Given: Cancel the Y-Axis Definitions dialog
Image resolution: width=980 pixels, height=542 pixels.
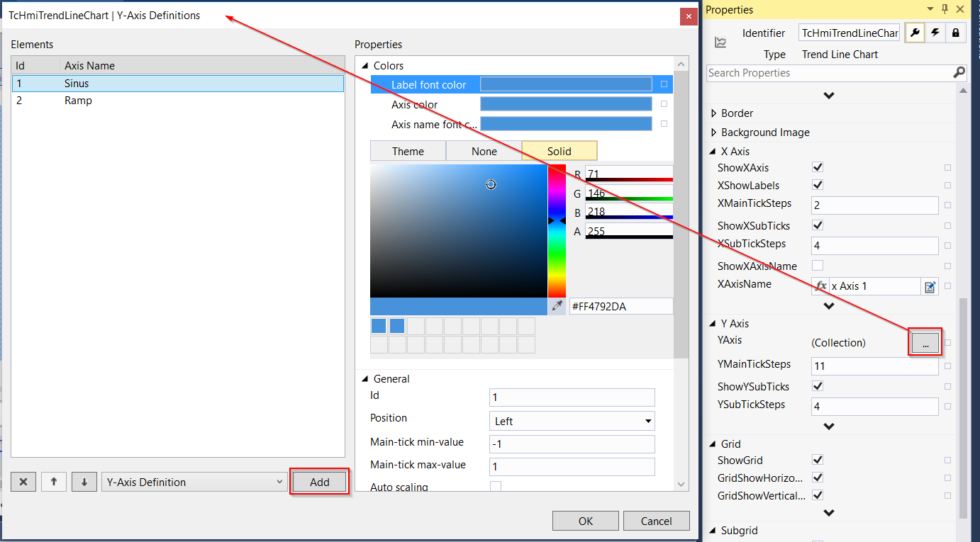Looking at the screenshot, I should click(657, 521).
